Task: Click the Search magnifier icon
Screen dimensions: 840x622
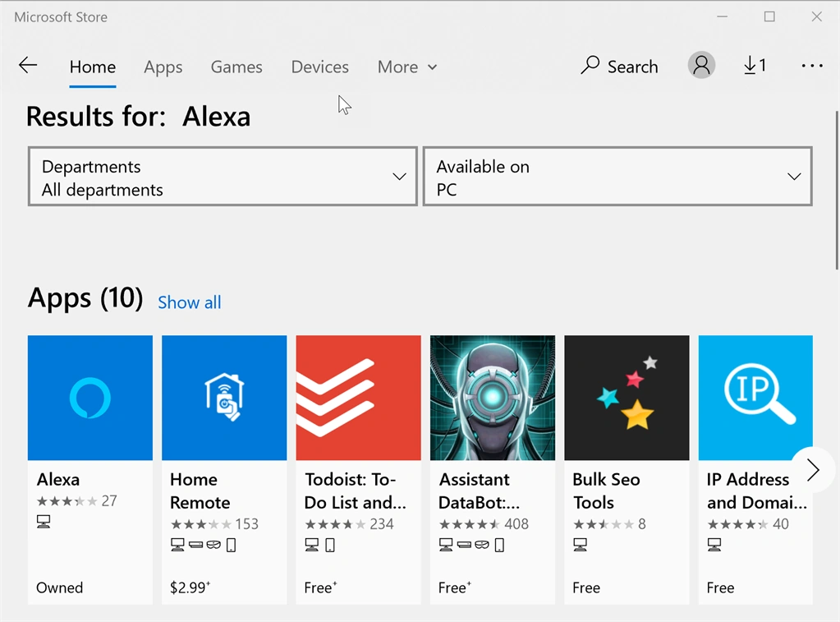Action: tap(590, 65)
